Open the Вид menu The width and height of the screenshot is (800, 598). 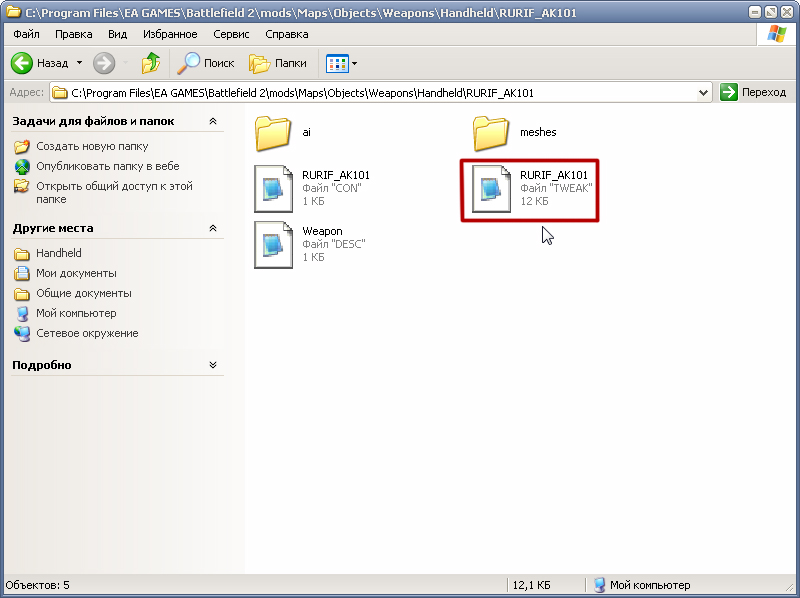click(117, 34)
